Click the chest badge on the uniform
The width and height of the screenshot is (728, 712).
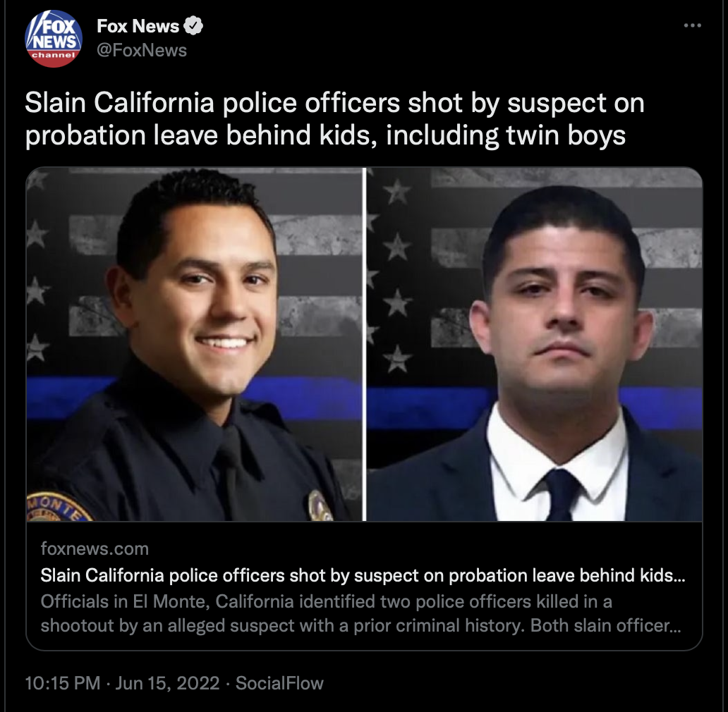click(321, 505)
